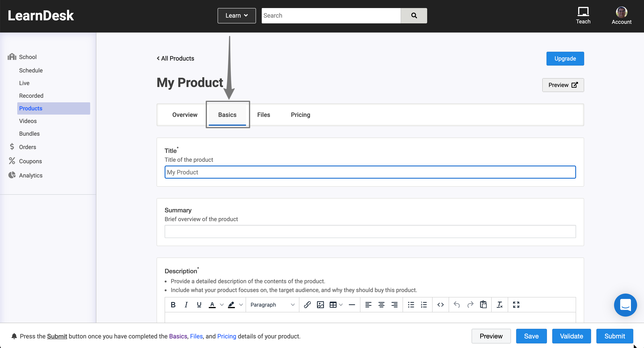Viewport: 644px width, 348px height.
Task: Expand the table options arrow
Action: [x=341, y=304]
